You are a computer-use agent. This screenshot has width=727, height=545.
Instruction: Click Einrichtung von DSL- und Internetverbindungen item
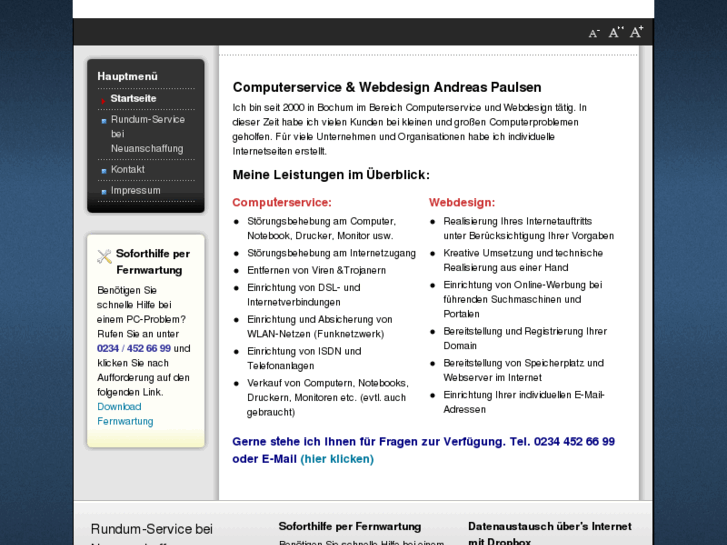click(304, 295)
